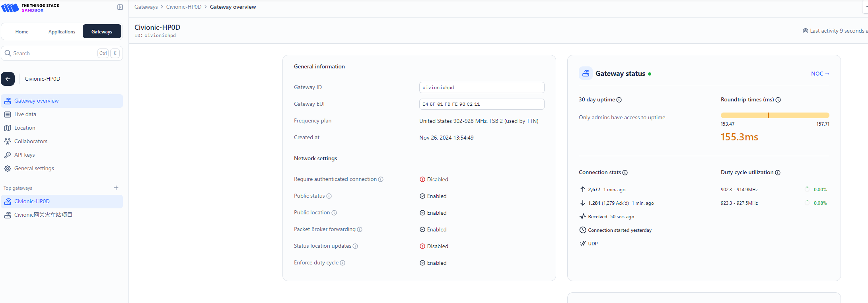Click the roundtrip times range bar
Viewport: 868px width, 303px height.
click(775, 115)
